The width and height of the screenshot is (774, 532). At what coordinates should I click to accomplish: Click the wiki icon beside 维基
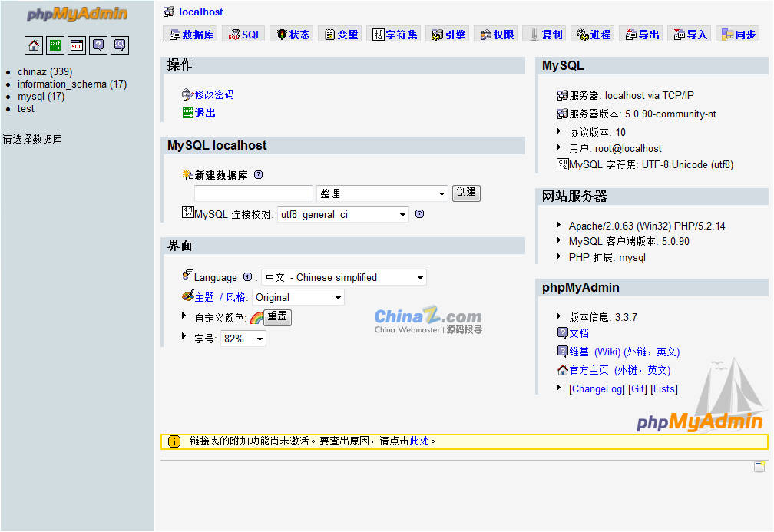(x=563, y=351)
